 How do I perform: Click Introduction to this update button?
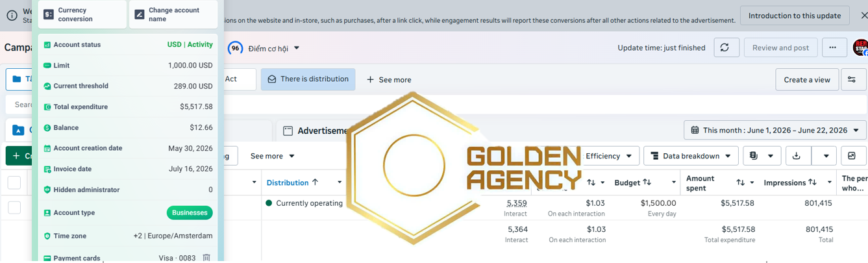pyautogui.click(x=795, y=16)
